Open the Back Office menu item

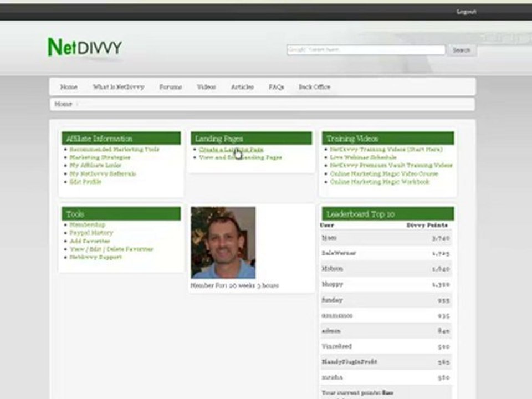(314, 87)
